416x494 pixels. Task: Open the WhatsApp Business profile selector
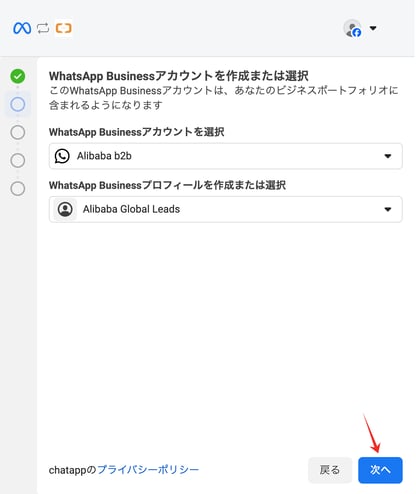[226, 209]
